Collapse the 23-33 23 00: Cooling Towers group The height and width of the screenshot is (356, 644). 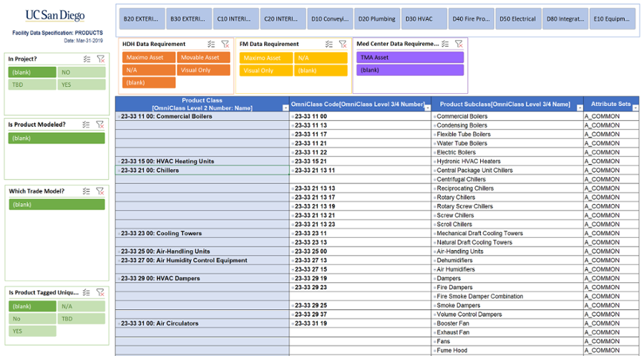point(119,234)
